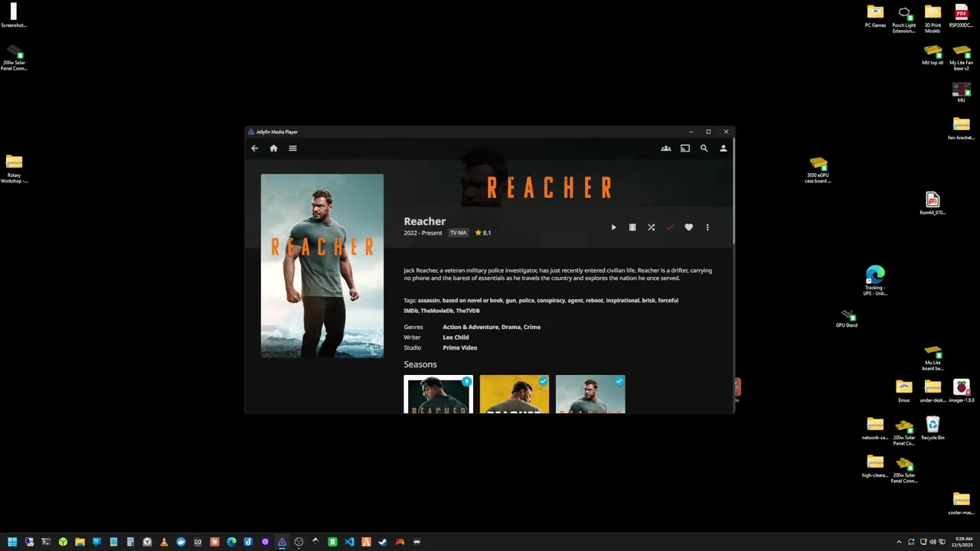Select the Porch Light Extension file
The image size is (980, 551).
[904, 19]
